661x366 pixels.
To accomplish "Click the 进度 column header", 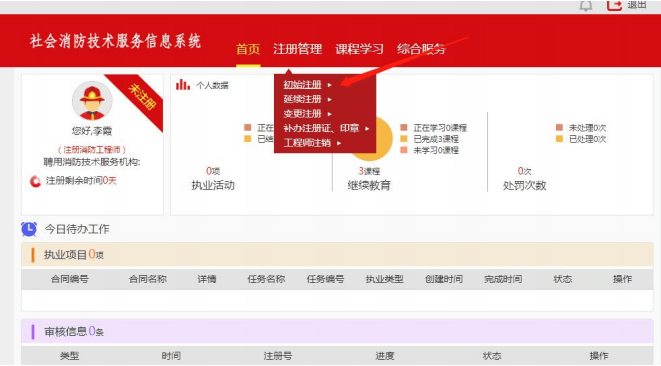I will pos(384,356).
